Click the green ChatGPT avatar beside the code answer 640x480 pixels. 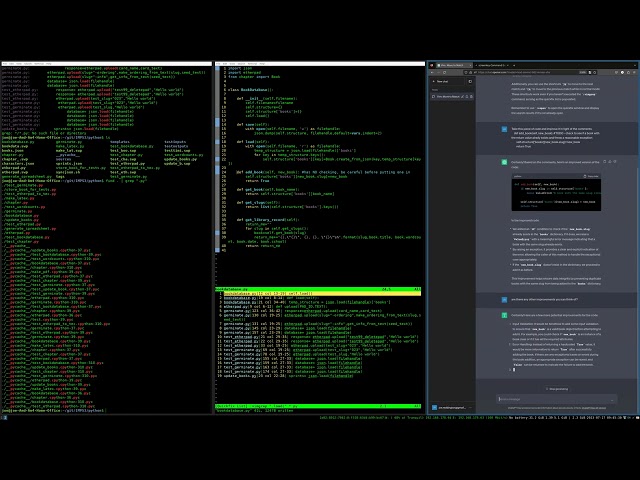tap(504, 162)
